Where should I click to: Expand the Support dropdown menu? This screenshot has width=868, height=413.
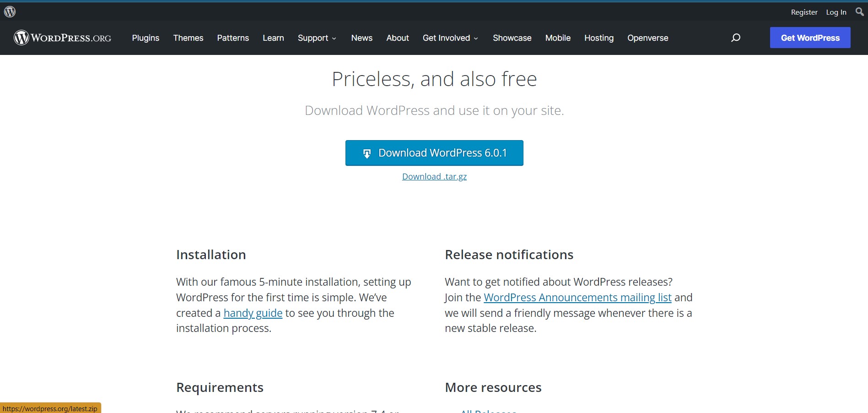pyautogui.click(x=317, y=38)
